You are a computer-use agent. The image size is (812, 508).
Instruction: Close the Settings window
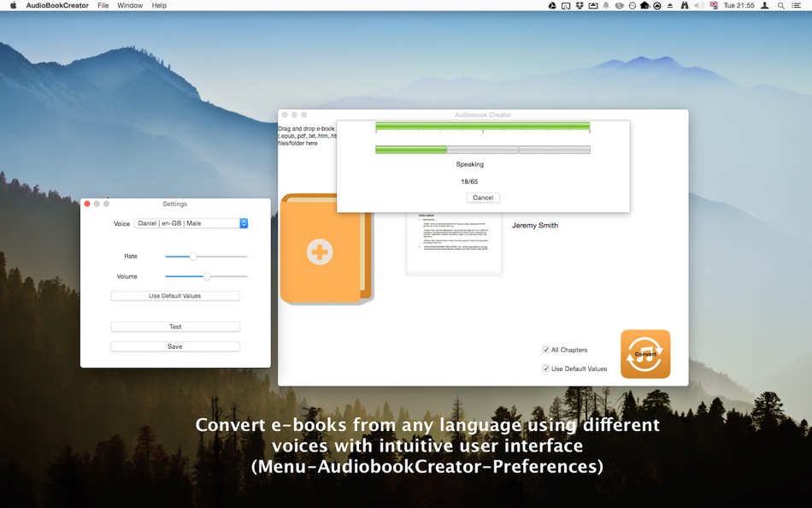pyautogui.click(x=87, y=204)
